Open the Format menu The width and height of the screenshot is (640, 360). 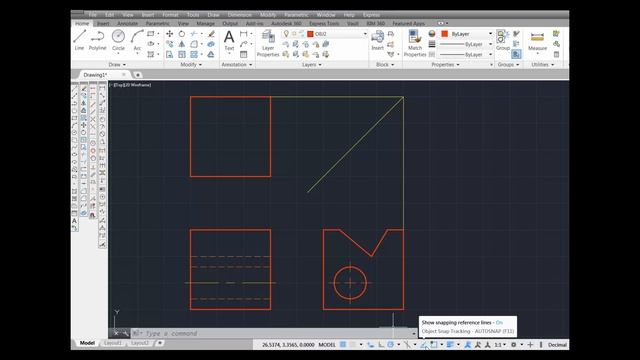pyautogui.click(x=170, y=15)
